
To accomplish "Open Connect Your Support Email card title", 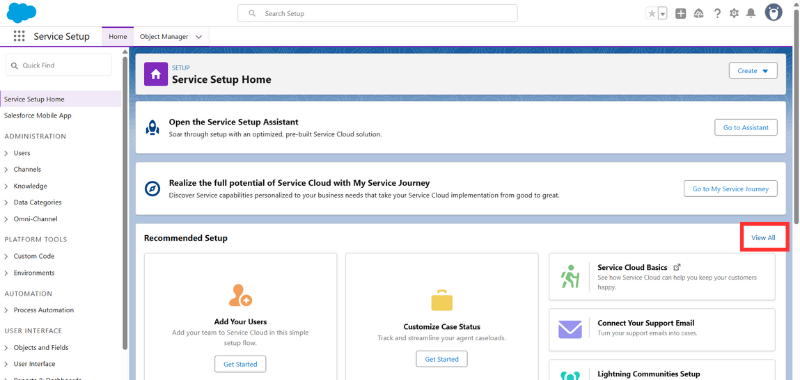I will [x=645, y=323].
